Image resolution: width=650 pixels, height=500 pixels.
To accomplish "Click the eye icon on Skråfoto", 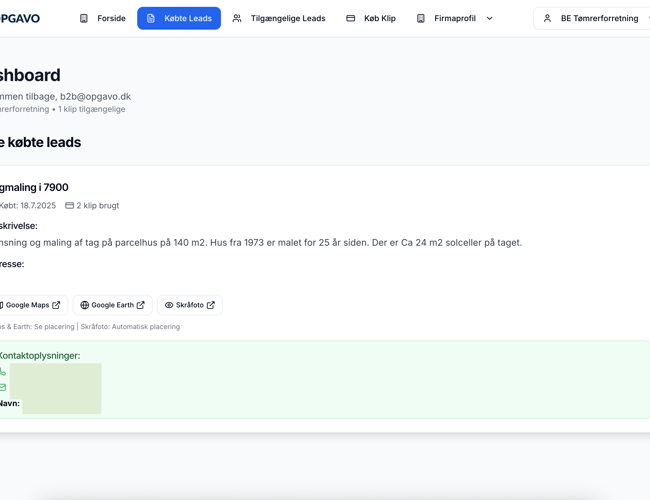I will (169, 305).
